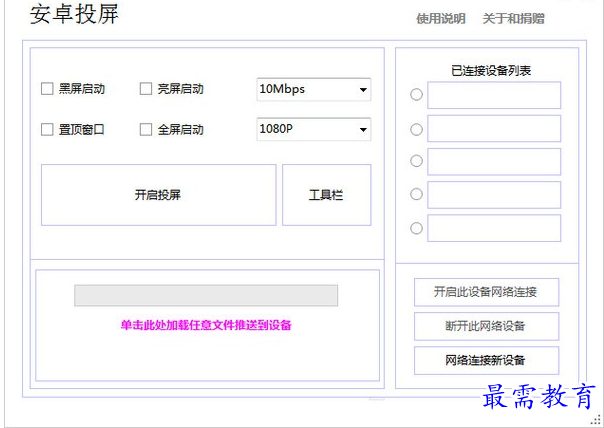The width and height of the screenshot is (604, 428).
Task: Click the fourth connected device field
Action: pyautogui.click(x=494, y=195)
